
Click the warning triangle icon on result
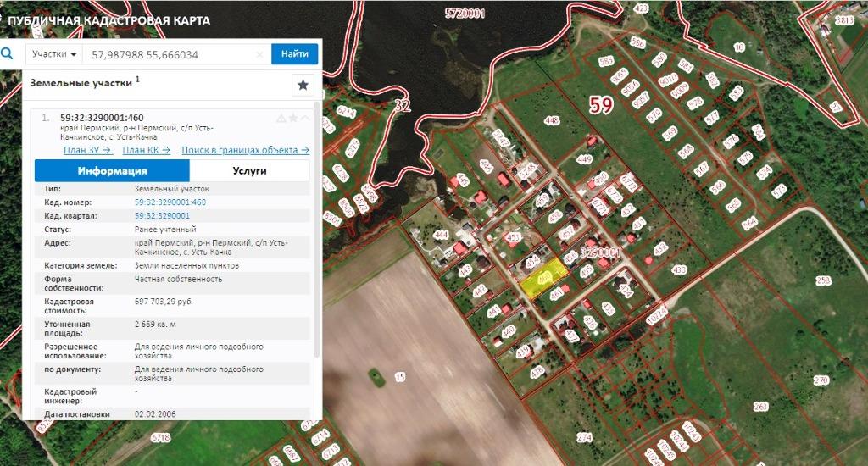pos(281,118)
